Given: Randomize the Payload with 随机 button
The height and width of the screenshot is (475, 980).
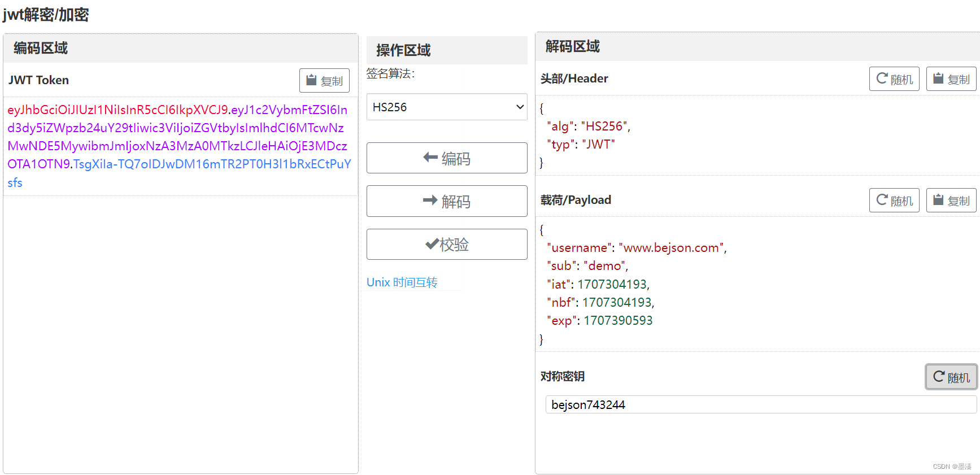Looking at the screenshot, I should [x=895, y=201].
